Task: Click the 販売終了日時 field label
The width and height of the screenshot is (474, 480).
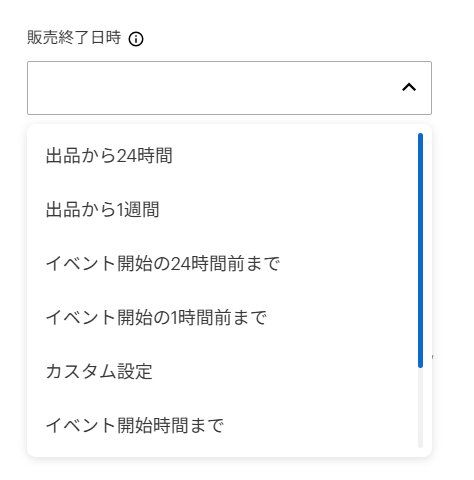Action: (x=74, y=37)
